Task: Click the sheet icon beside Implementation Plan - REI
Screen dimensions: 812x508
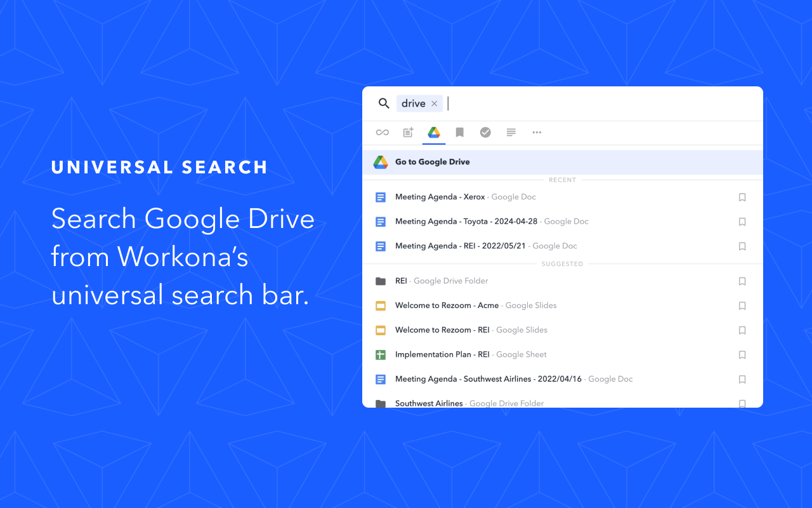Action: tap(381, 354)
